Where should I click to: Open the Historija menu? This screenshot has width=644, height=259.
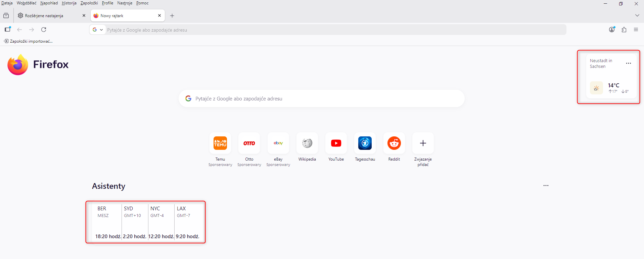click(x=69, y=3)
